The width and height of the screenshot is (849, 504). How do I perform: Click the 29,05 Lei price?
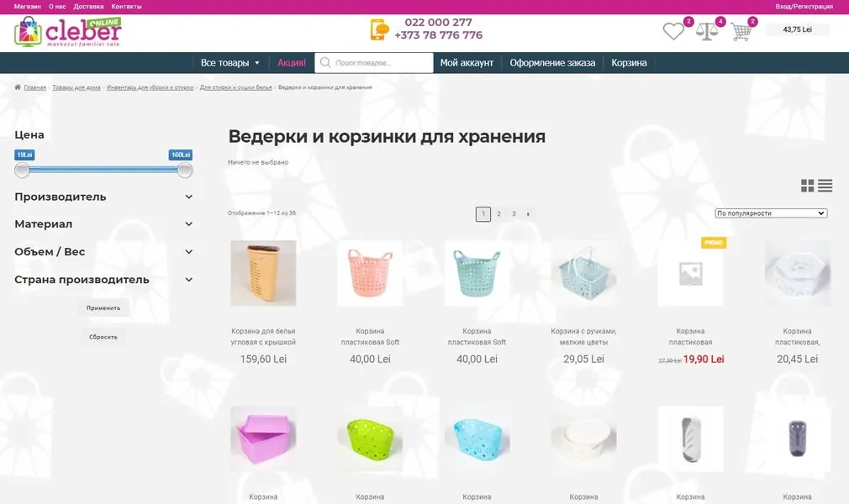coord(583,359)
